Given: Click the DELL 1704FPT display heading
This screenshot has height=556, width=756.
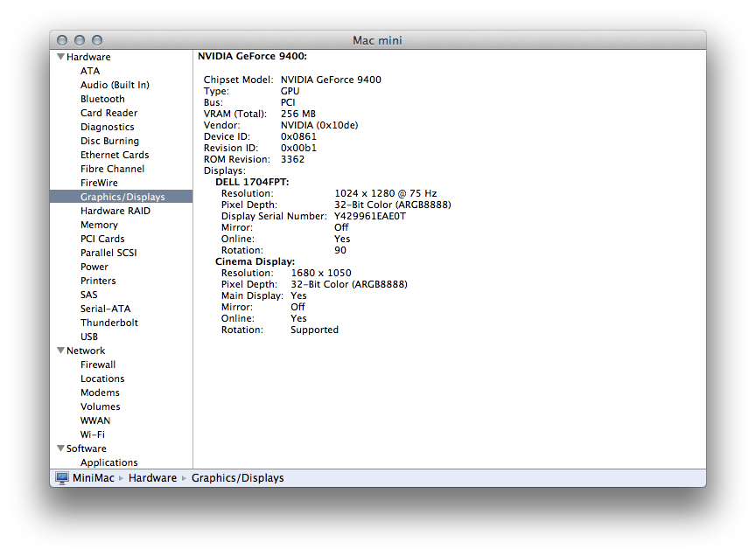Looking at the screenshot, I should (x=252, y=182).
